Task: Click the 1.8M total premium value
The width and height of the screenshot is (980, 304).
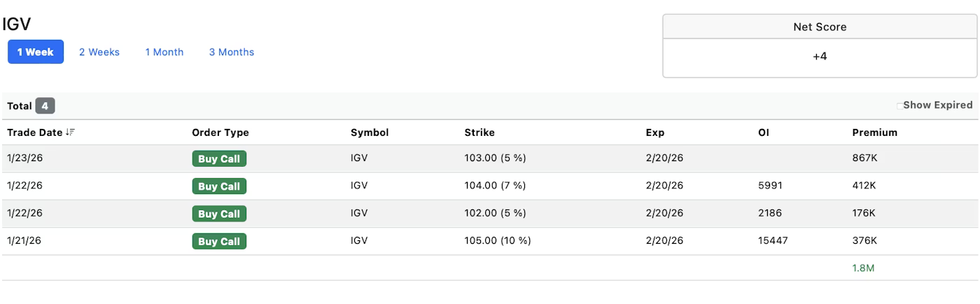Action: [863, 268]
